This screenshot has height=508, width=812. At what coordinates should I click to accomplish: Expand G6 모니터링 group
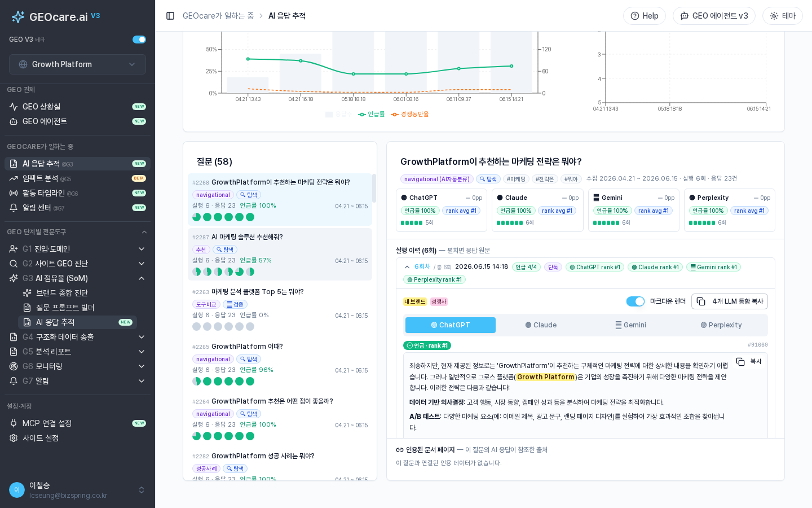[x=77, y=366]
